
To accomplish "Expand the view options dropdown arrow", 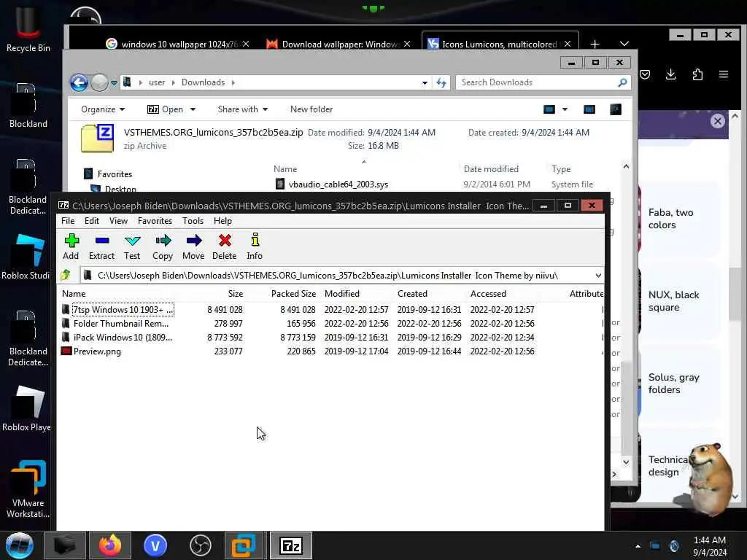I will click(565, 109).
